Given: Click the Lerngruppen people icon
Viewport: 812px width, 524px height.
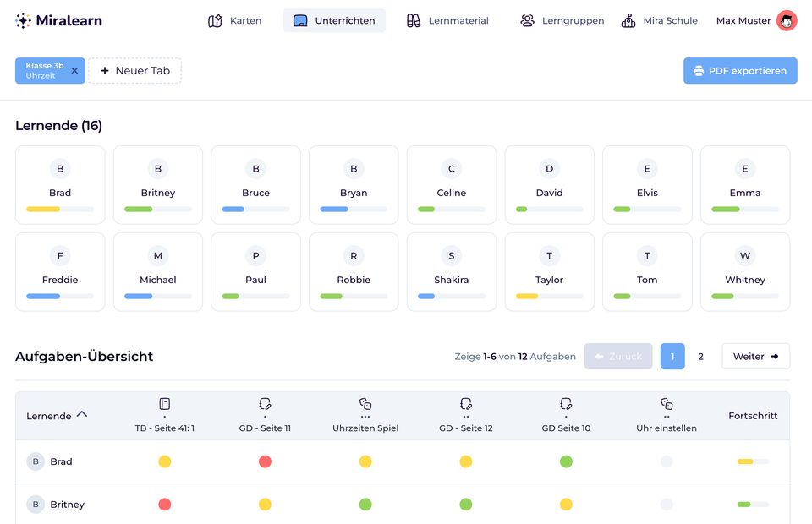Looking at the screenshot, I should tap(528, 20).
